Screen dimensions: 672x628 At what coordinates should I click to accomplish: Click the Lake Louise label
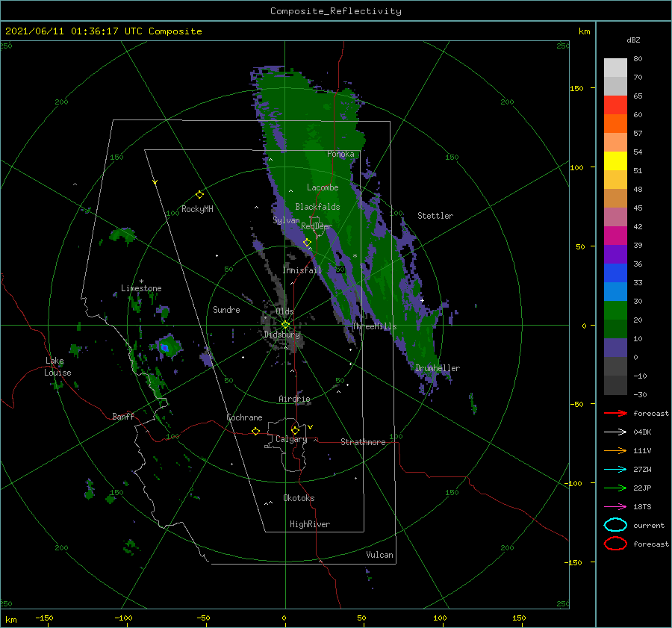click(x=57, y=367)
